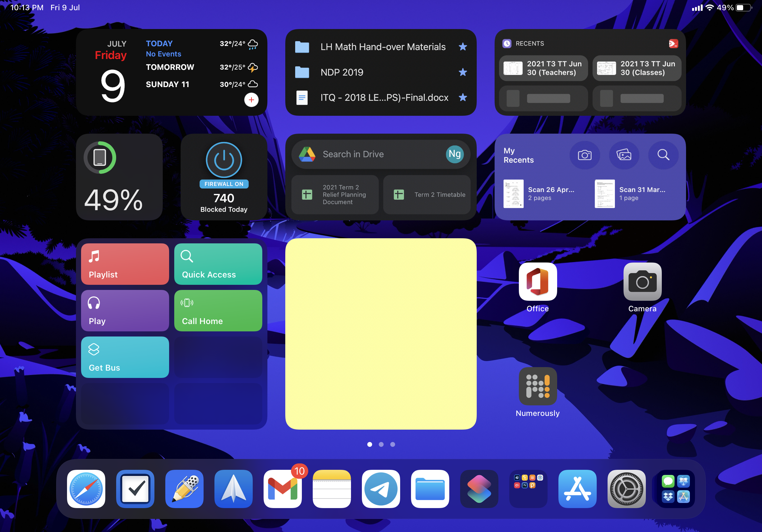762x532 pixels.
Task: Expand the widget stack folder in dock
Action: (x=528, y=489)
